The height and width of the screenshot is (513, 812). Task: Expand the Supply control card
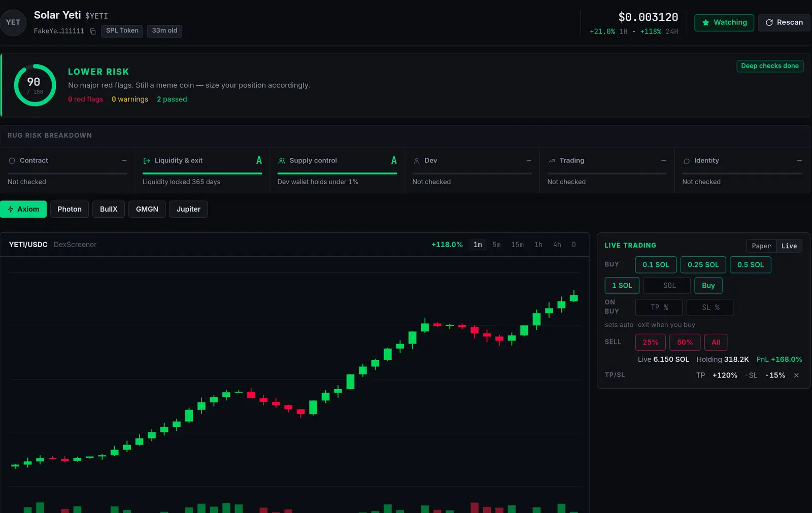click(x=337, y=170)
